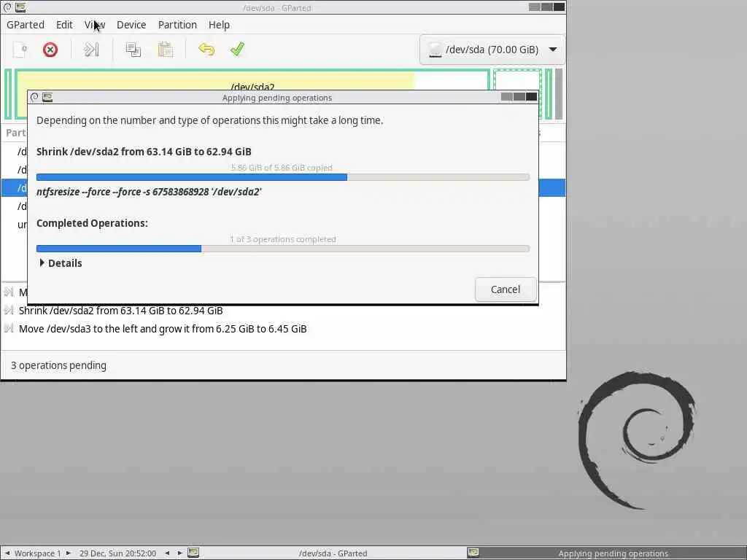Click the '5.86 GiB of 5.86 GiB copied' text
The image size is (747, 560).
coord(282,168)
